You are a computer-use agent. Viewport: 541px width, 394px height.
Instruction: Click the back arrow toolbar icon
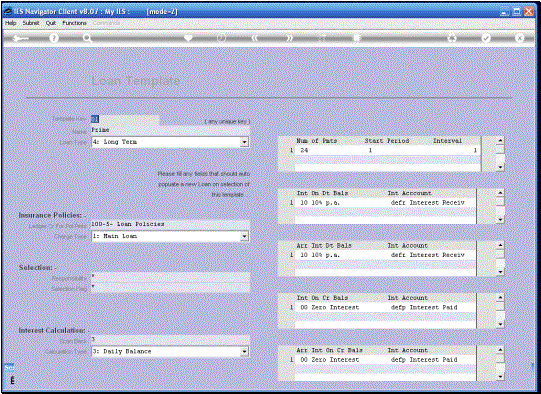(x=21, y=38)
